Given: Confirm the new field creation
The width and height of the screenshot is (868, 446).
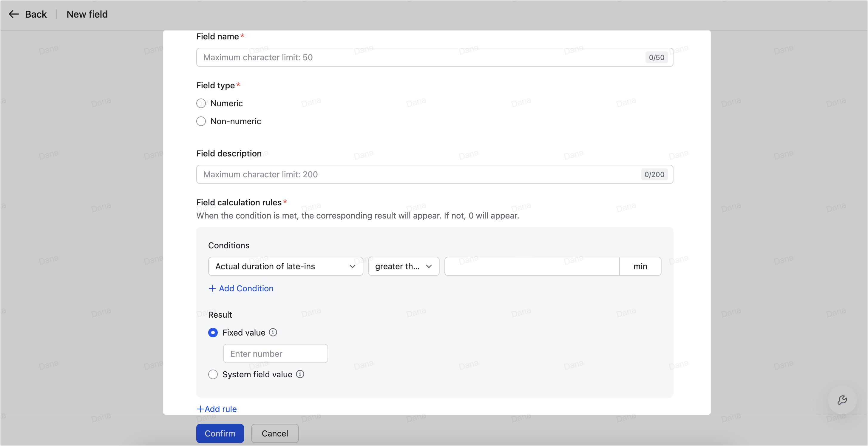Looking at the screenshot, I should pos(220,433).
